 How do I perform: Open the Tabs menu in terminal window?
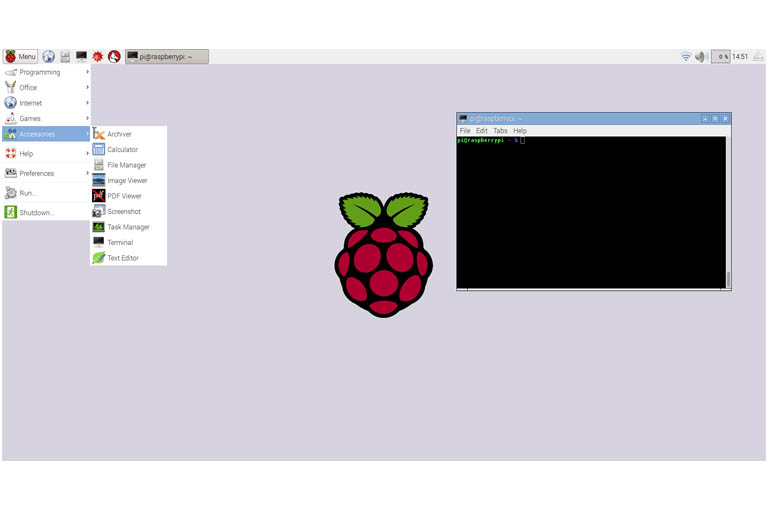(500, 131)
